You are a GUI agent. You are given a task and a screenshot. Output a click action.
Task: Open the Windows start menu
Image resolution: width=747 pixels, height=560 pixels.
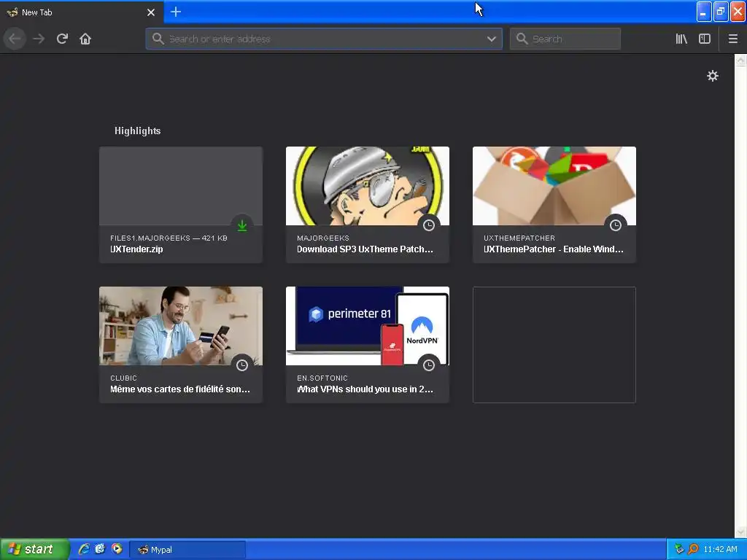tap(35, 550)
